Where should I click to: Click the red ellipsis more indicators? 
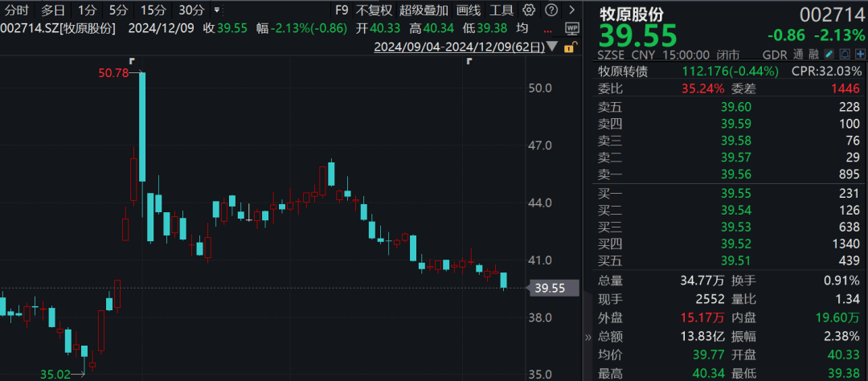(547, 30)
